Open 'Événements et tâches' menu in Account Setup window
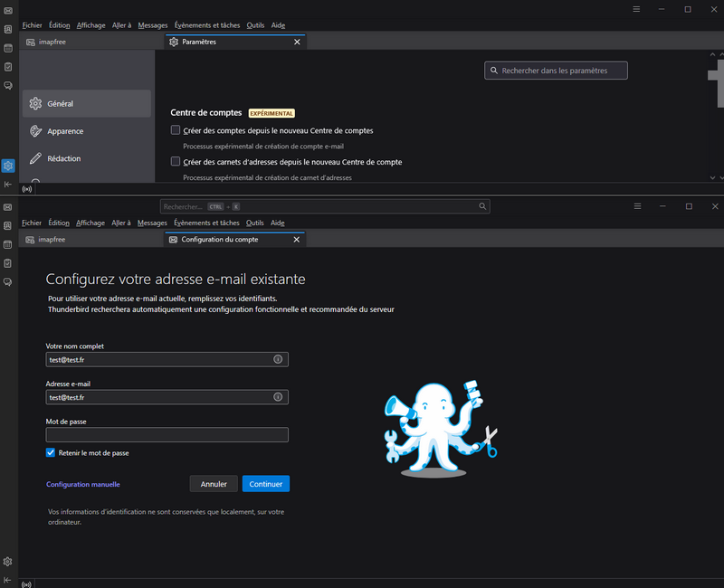The height and width of the screenshot is (588, 724). click(x=206, y=223)
